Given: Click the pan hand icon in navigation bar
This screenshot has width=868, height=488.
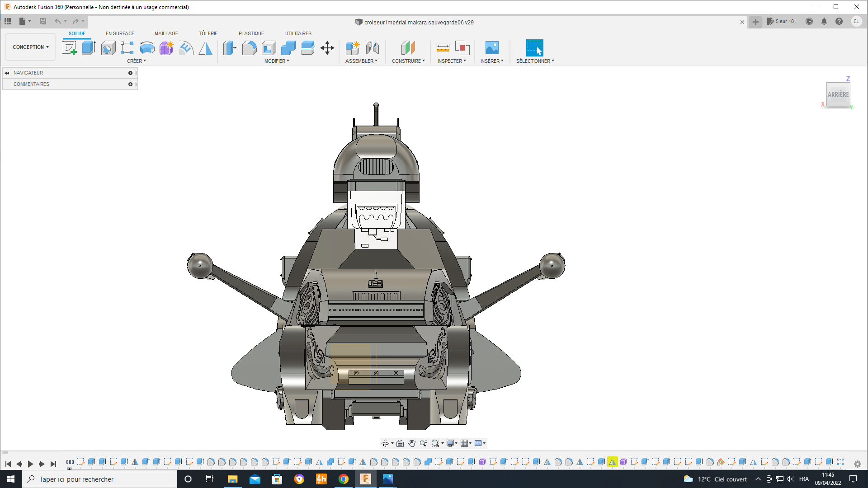Looking at the screenshot, I should [411, 443].
